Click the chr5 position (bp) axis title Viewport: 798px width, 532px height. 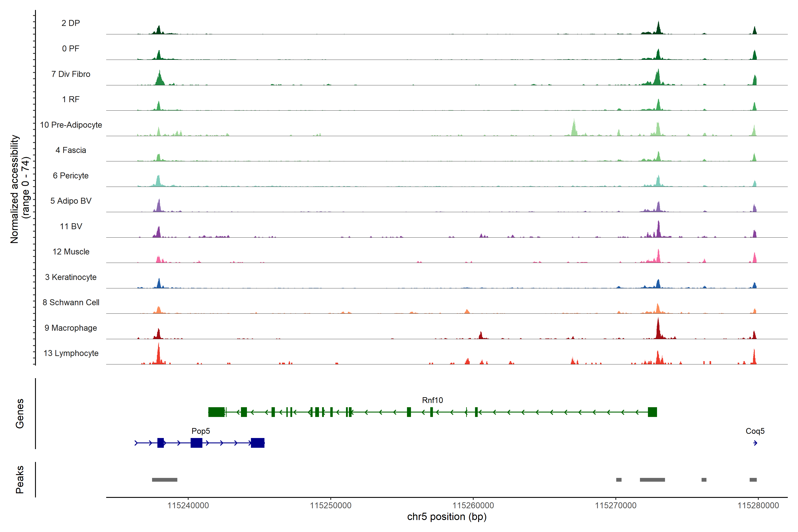tap(446, 517)
